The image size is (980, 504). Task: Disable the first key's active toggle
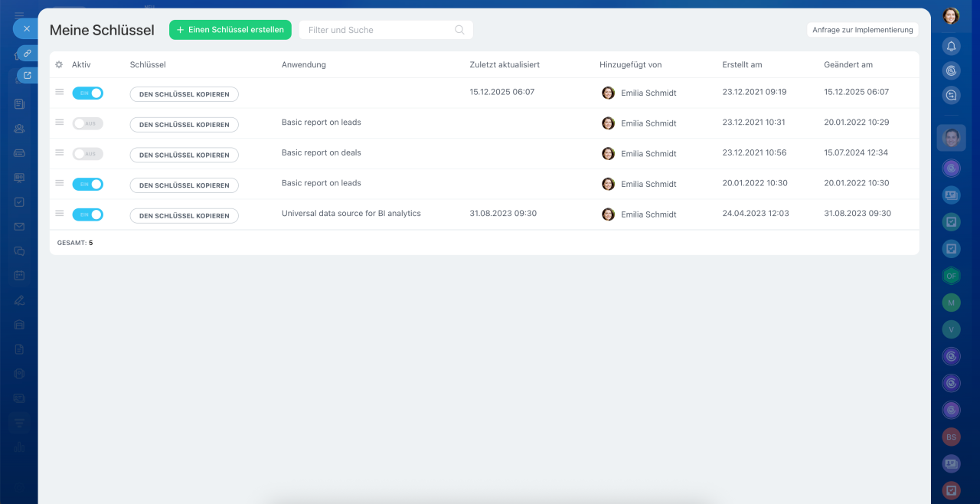point(87,93)
